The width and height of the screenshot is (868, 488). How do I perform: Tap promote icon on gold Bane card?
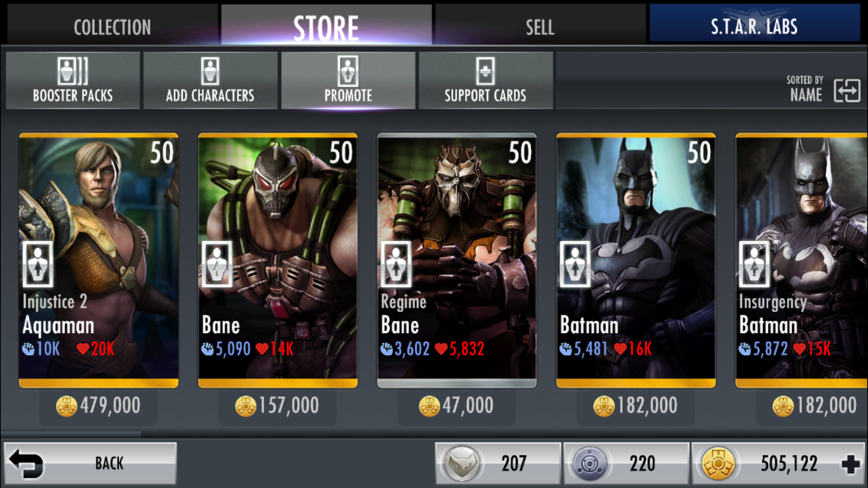[x=217, y=264]
